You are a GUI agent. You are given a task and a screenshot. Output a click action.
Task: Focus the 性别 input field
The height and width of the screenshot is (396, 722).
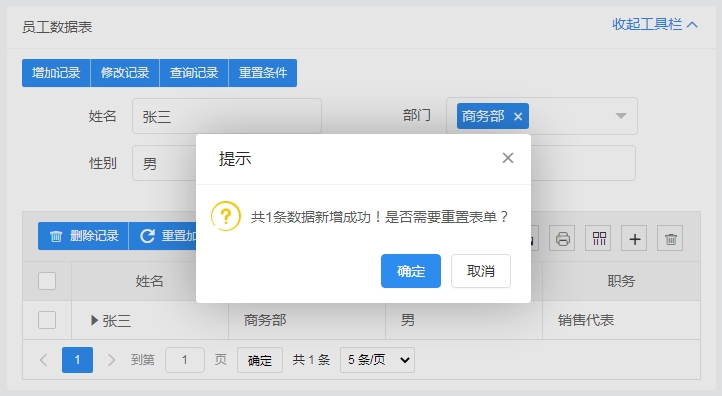tap(164, 163)
